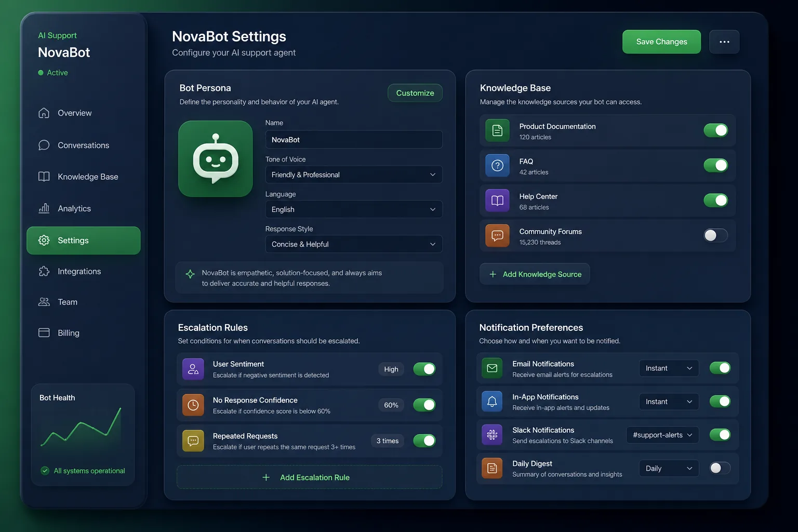Toggle the FAQ knowledge source off

coord(716,165)
